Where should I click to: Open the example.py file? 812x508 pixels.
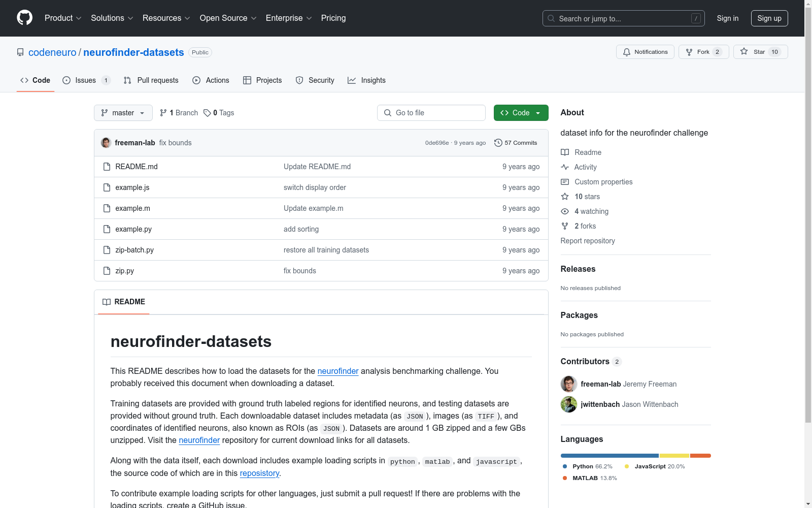(133, 229)
